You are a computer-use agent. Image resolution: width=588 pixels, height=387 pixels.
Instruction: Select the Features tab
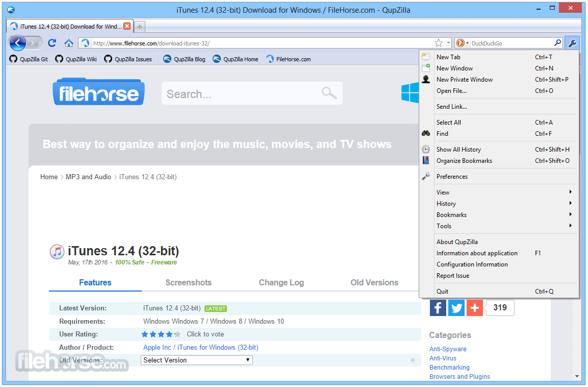click(x=95, y=283)
